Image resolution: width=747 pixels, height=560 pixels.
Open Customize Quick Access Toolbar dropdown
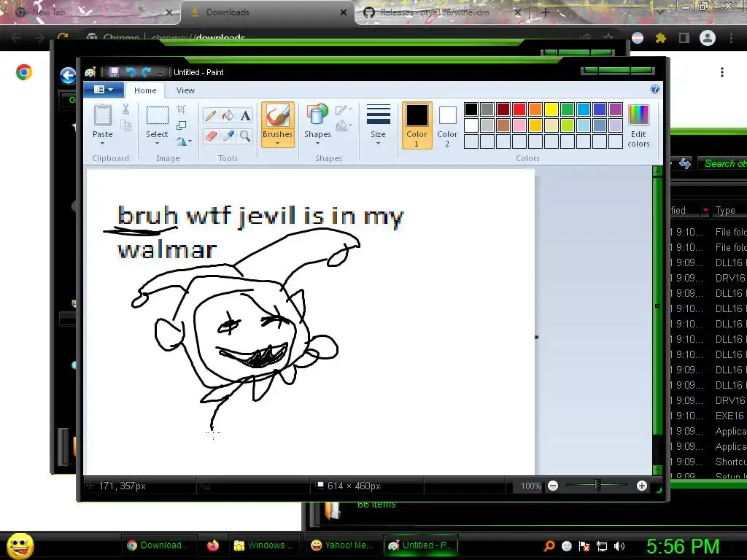coord(160,72)
